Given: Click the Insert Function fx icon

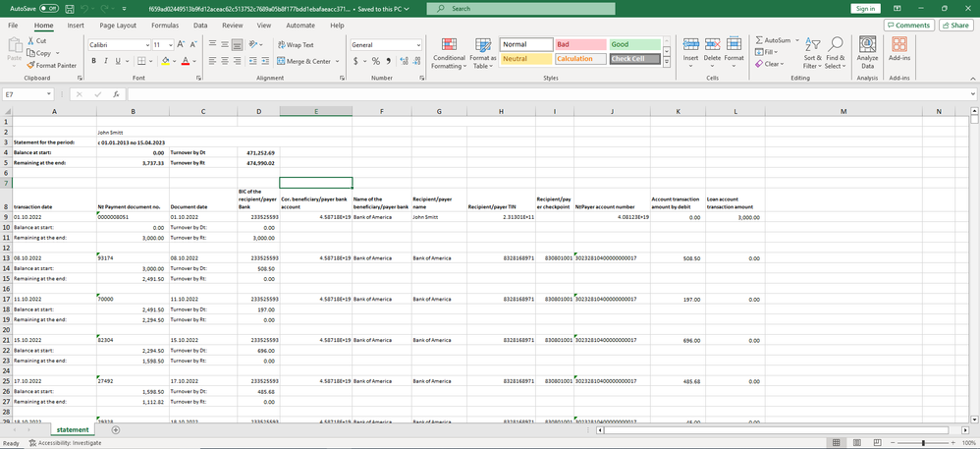Looking at the screenshot, I should click(x=116, y=94).
